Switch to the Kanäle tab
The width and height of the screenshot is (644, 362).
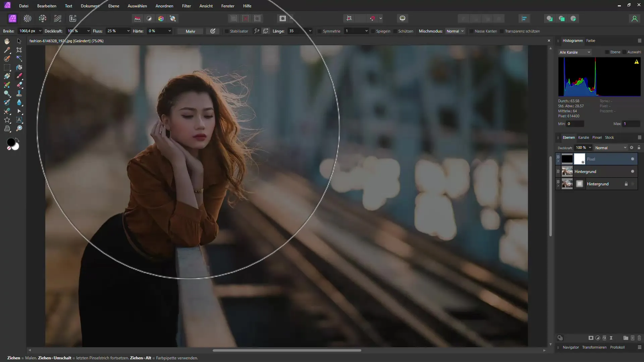pyautogui.click(x=583, y=137)
